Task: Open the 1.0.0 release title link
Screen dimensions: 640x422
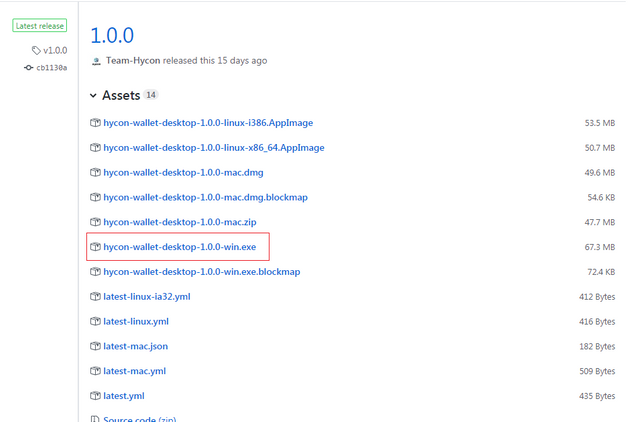Action: [x=112, y=35]
